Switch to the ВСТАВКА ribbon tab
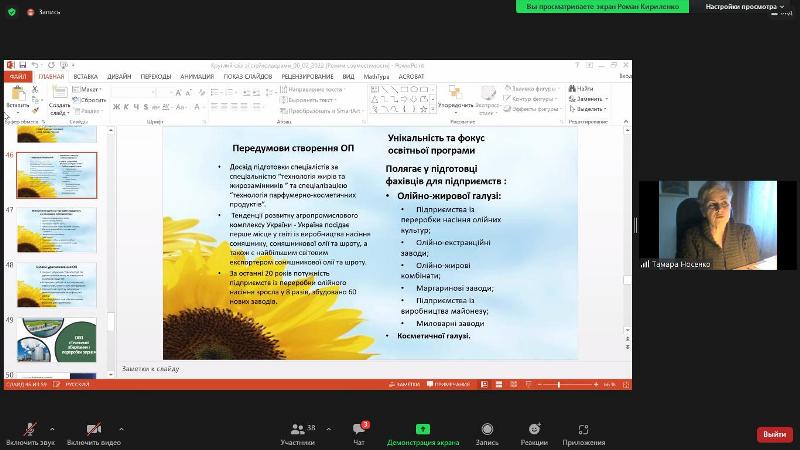800x450 pixels. click(x=85, y=76)
